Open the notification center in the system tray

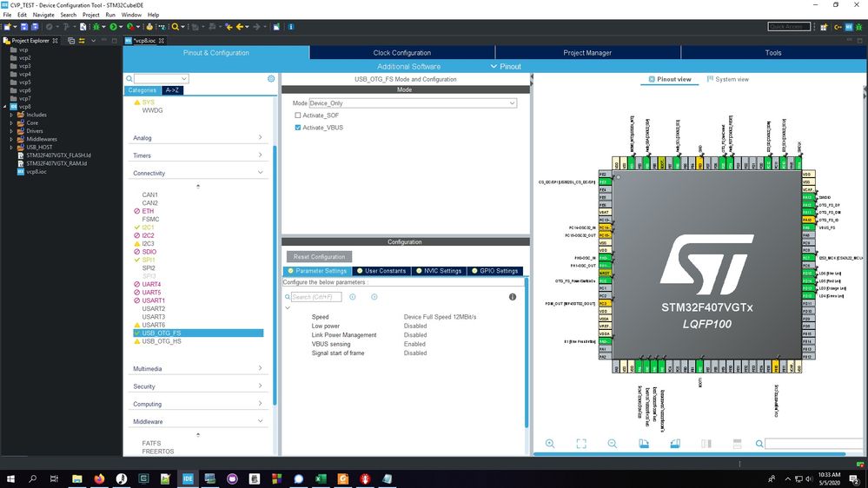click(855, 479)
